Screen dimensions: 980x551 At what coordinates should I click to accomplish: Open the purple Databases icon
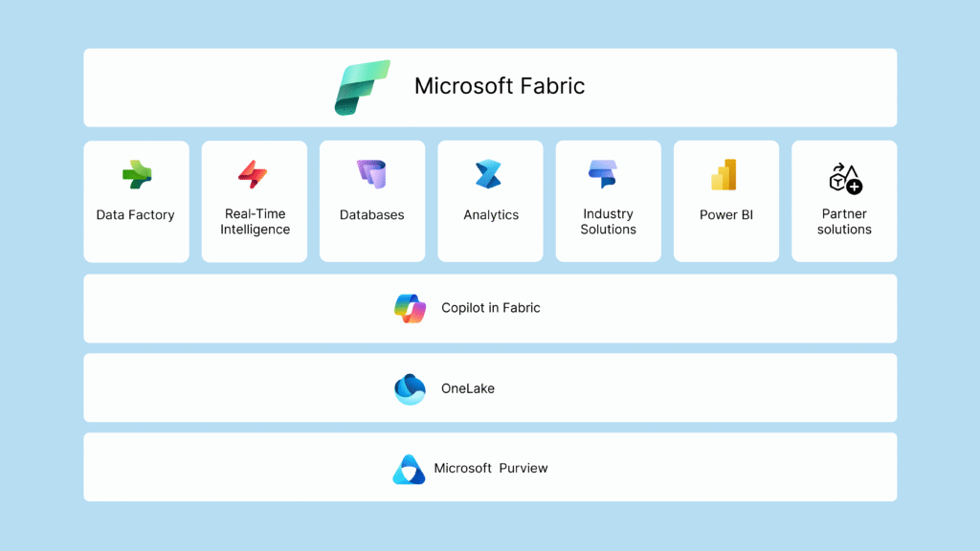(x=371, y=175)
